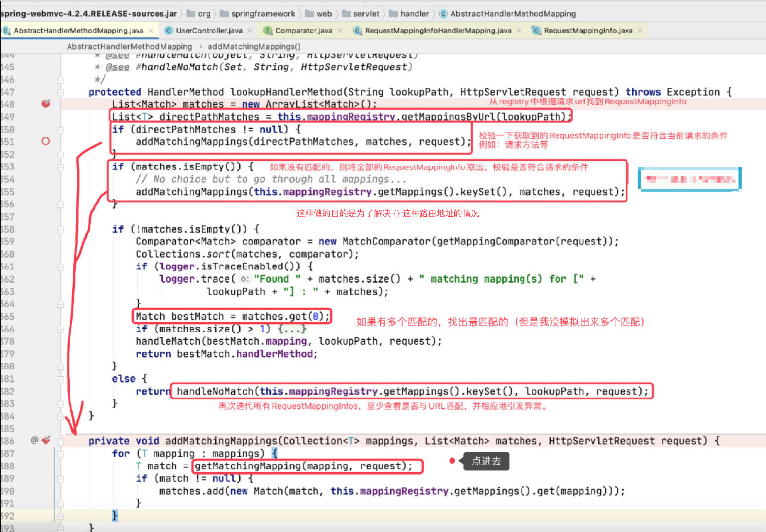Screen dimensions: 766x532
Task: Click the handleNoMatch call on line 382
Action: [215, 391]
